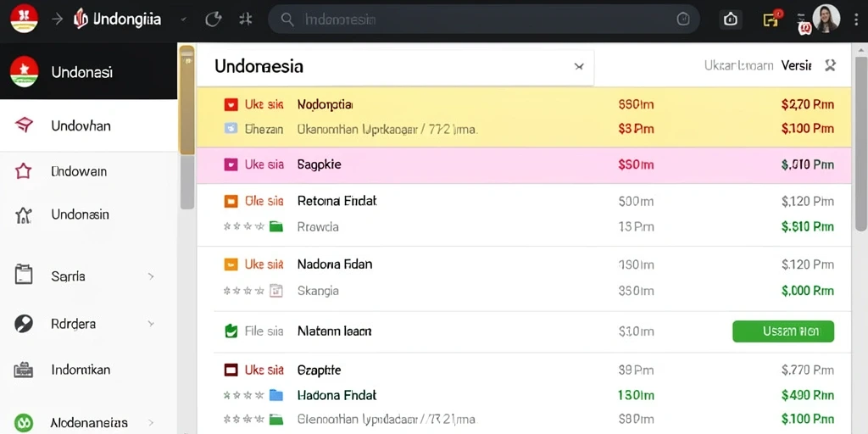Open the user avatar profile picture
868x434 pixels.
(826, 19)
